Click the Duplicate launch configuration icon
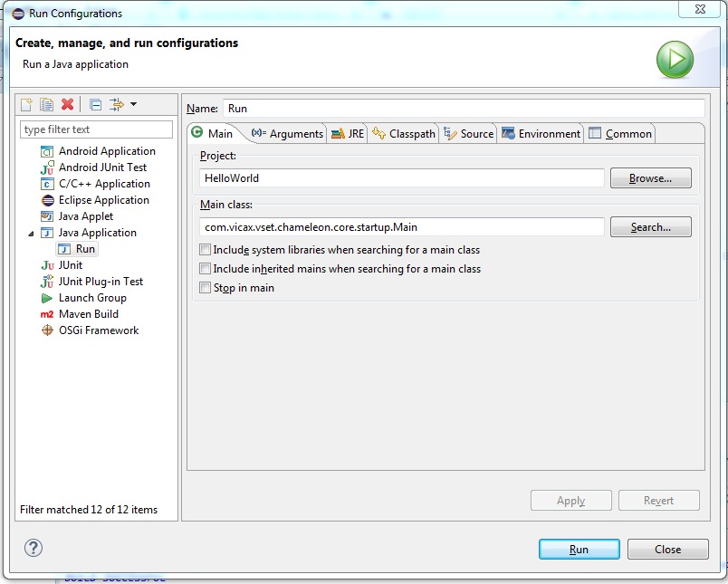 [x=47, y=105]
